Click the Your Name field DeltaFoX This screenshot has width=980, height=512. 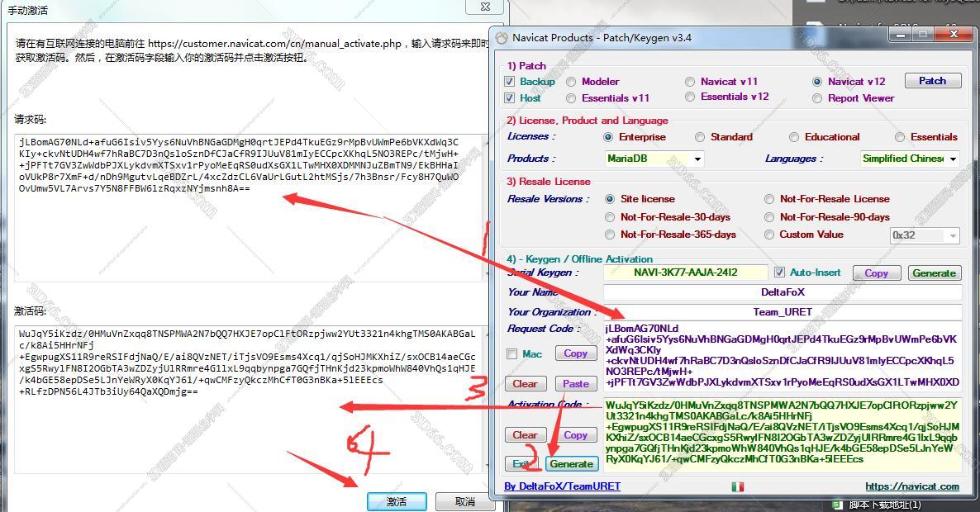tap(783, 292)
